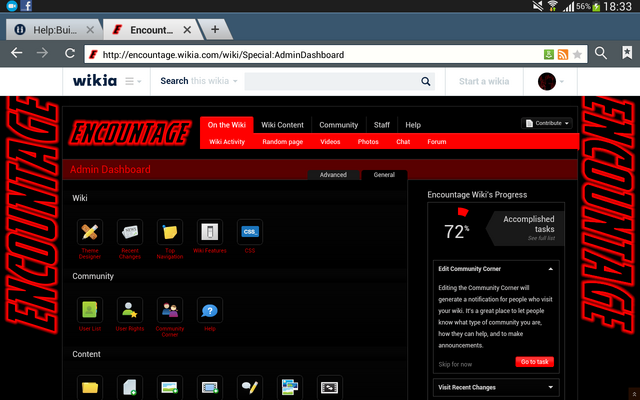Select the On the Wiki menu
The width and height of the screenshot is (640, 400).
[227, 125]
